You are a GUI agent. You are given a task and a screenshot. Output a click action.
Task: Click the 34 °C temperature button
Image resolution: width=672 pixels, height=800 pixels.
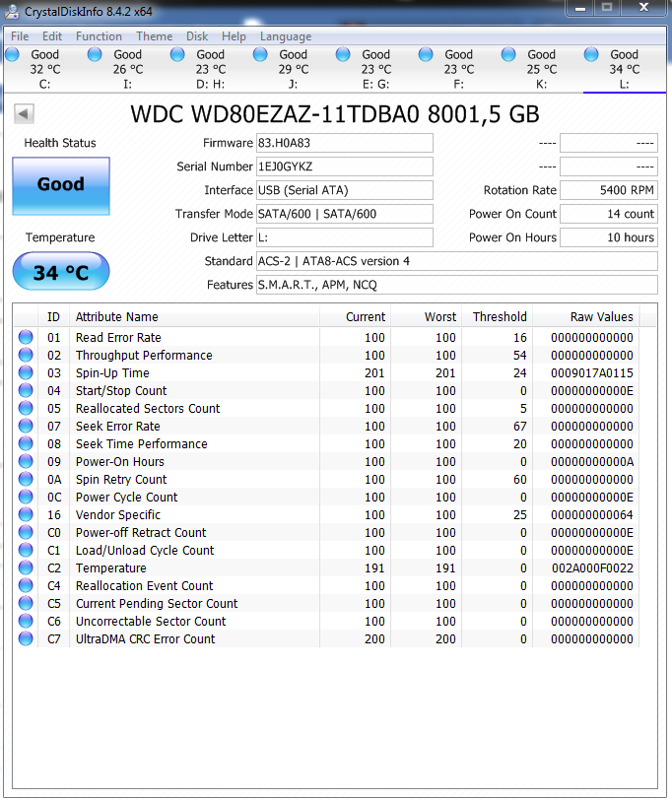(61, 272)
